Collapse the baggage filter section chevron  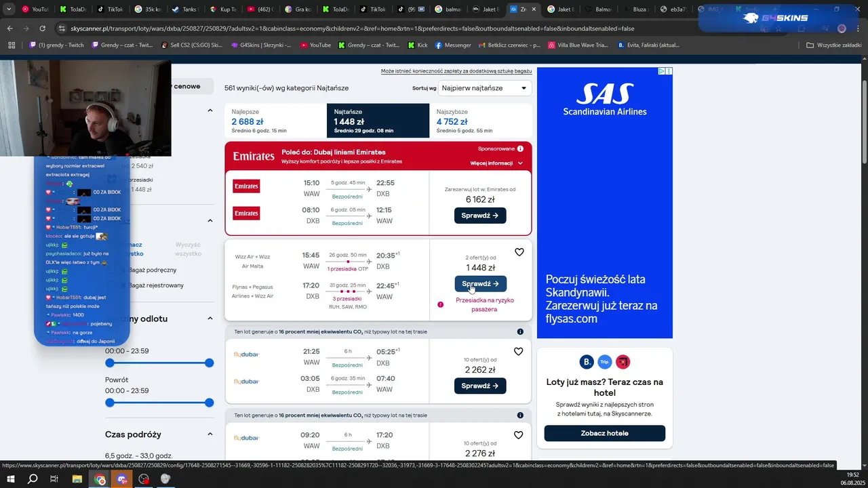(210, 220)
